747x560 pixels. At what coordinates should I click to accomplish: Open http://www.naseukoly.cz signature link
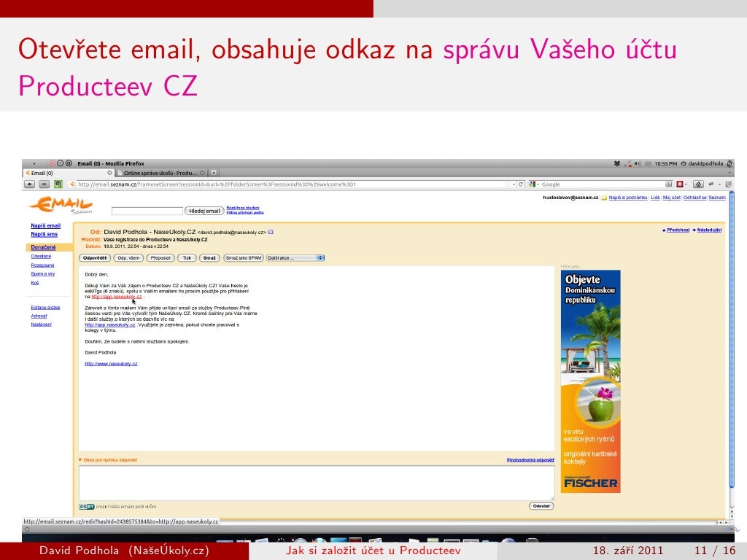pyautogui.click(x=111, y=364)
